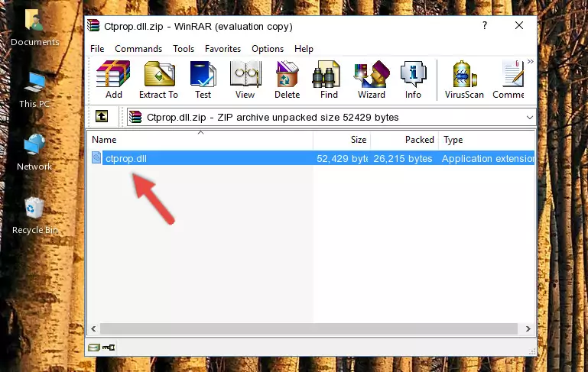Click the drive icon in status bar

(94, 348)
